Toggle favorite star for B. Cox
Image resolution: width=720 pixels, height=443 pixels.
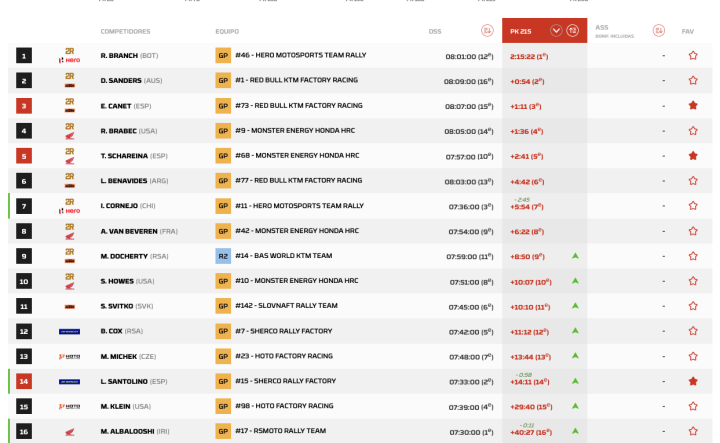click(693, 331)
